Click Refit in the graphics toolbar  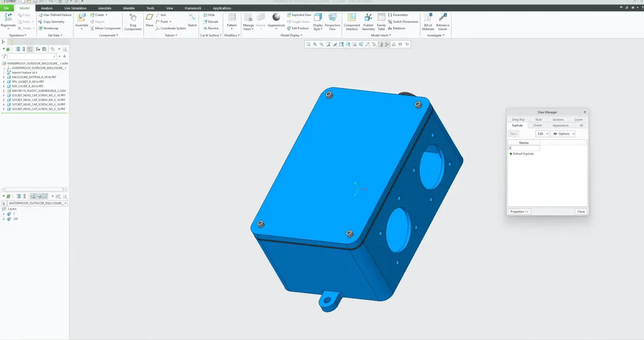[308, 44]
